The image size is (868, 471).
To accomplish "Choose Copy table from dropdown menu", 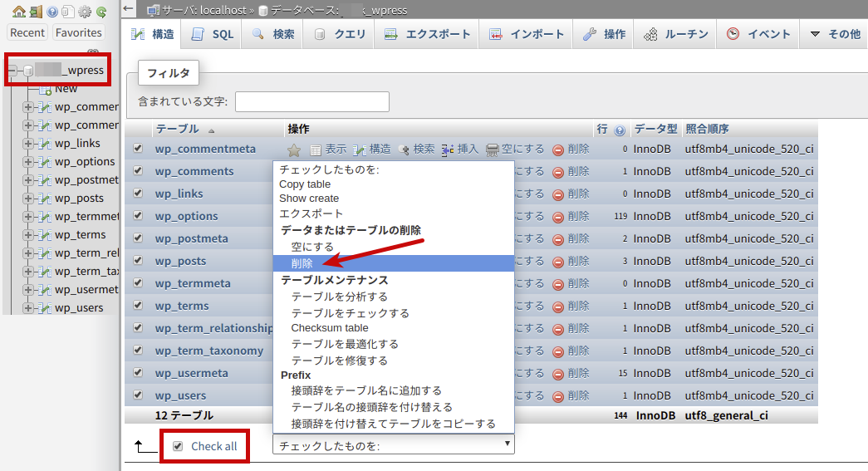I will 305,184.
